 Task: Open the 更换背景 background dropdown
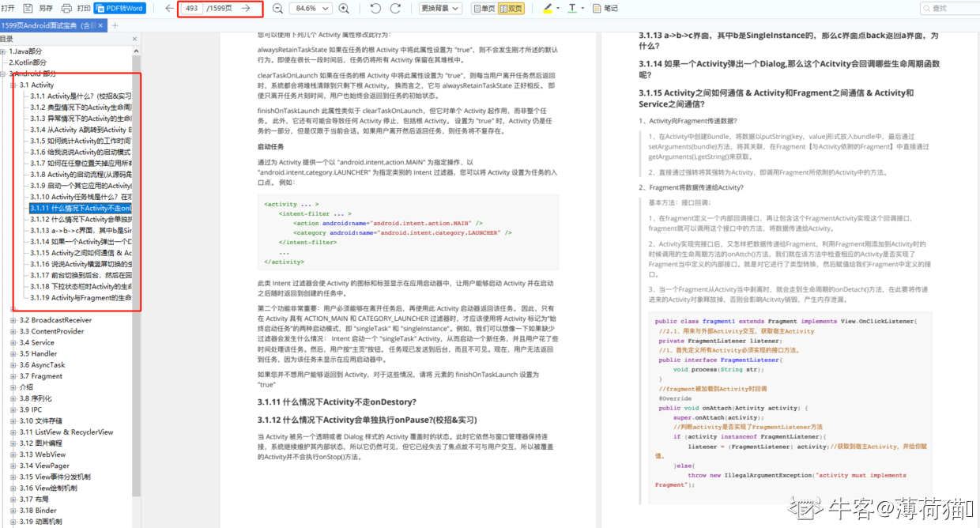click(439, 8)
